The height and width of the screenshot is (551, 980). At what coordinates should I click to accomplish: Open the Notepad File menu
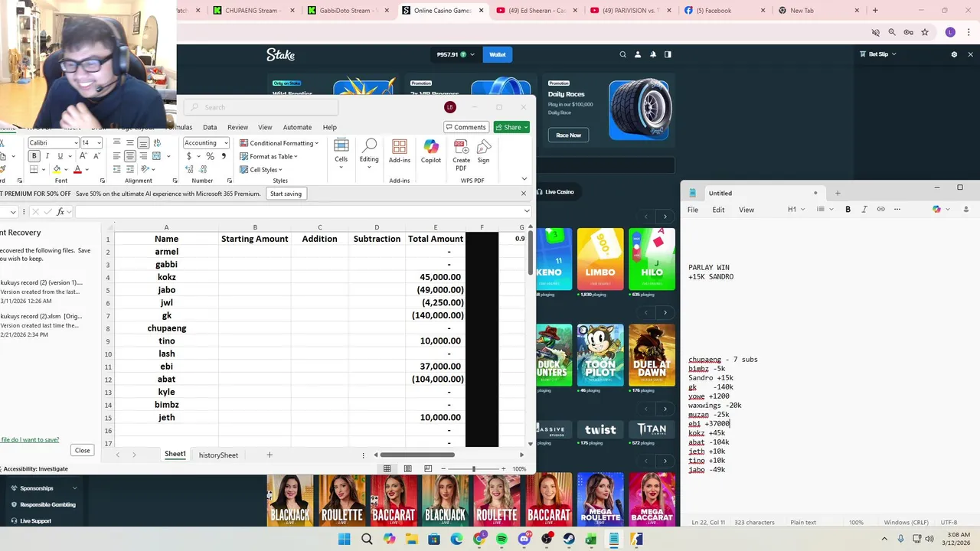coord(692,210)
